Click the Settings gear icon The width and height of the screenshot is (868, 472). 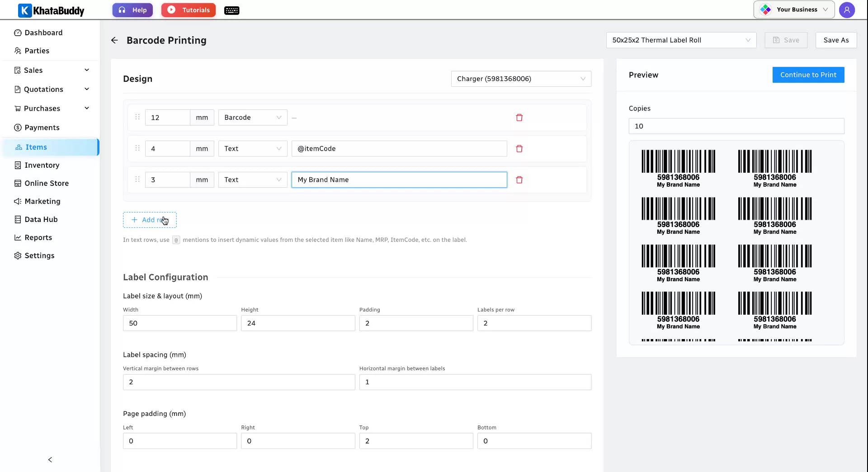(18, 256)
